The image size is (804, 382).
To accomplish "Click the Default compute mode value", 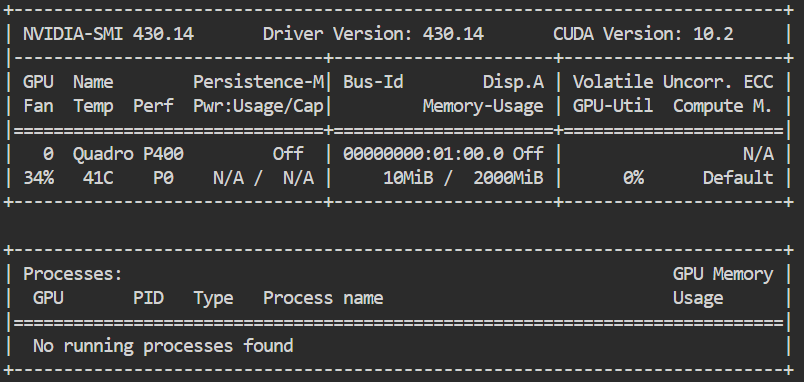I will click(738, 178).
